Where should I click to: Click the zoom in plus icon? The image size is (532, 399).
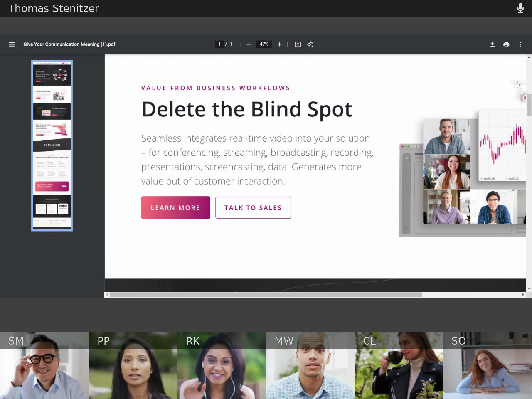tap(279, 44)
